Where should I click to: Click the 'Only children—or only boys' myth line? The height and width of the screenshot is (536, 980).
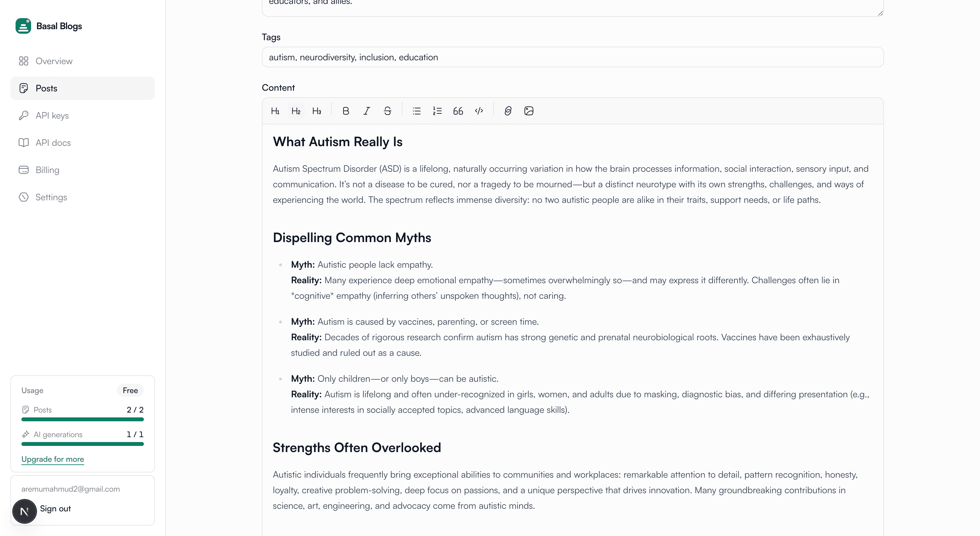click(x=394, y=379)
